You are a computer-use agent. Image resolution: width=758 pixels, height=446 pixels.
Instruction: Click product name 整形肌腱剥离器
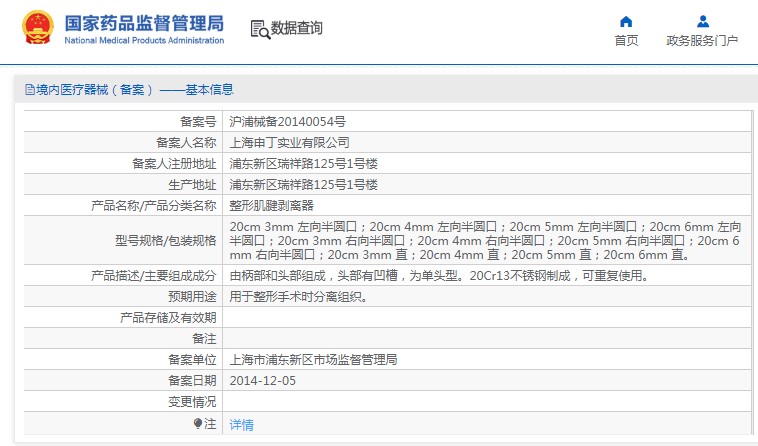coord(272,205)
